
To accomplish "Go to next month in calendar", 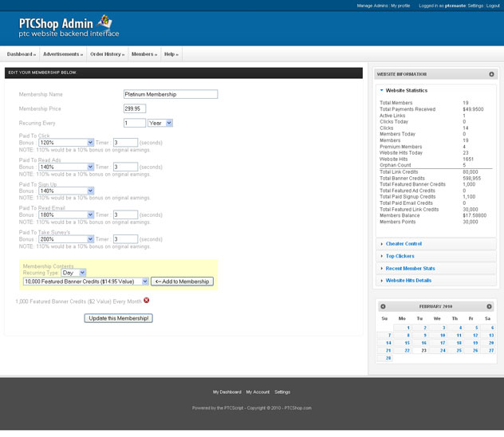I will (x=489, y=306).
